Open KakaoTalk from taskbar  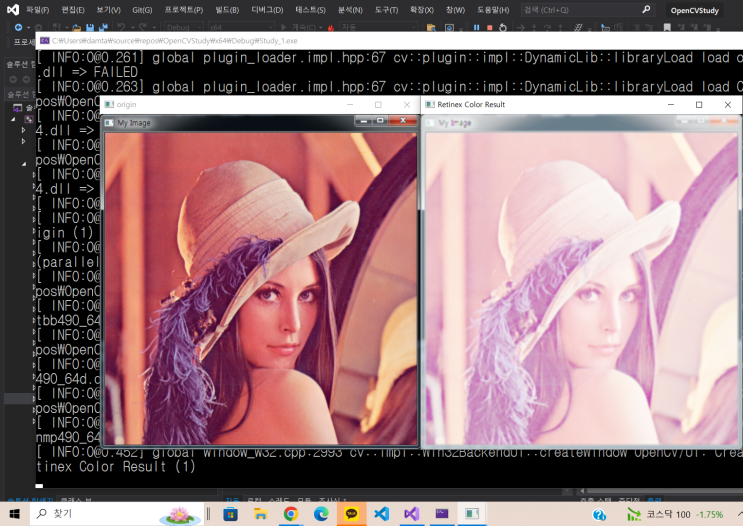pos(352,514)
